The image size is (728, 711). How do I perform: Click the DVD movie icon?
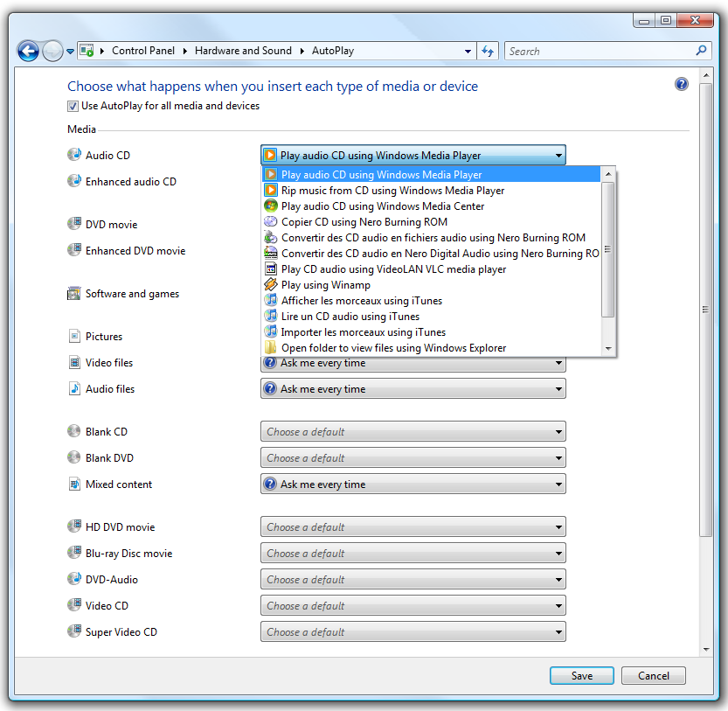coord(74,224)
